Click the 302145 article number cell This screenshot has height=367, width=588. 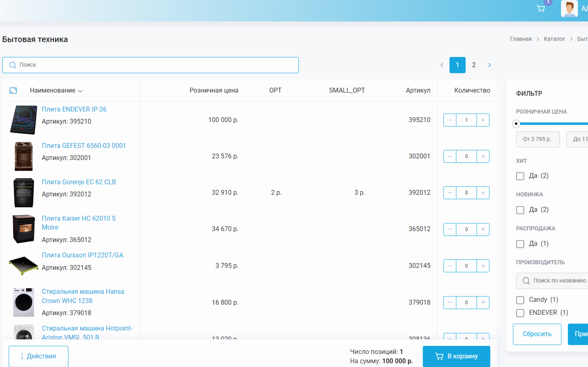tap(420, 266)
